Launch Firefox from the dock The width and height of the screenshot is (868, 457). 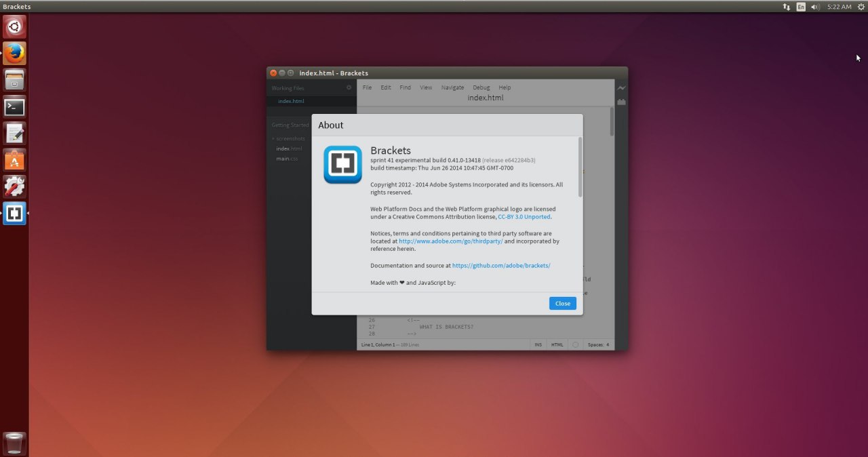pyautogui.click(x=14, y=53)
